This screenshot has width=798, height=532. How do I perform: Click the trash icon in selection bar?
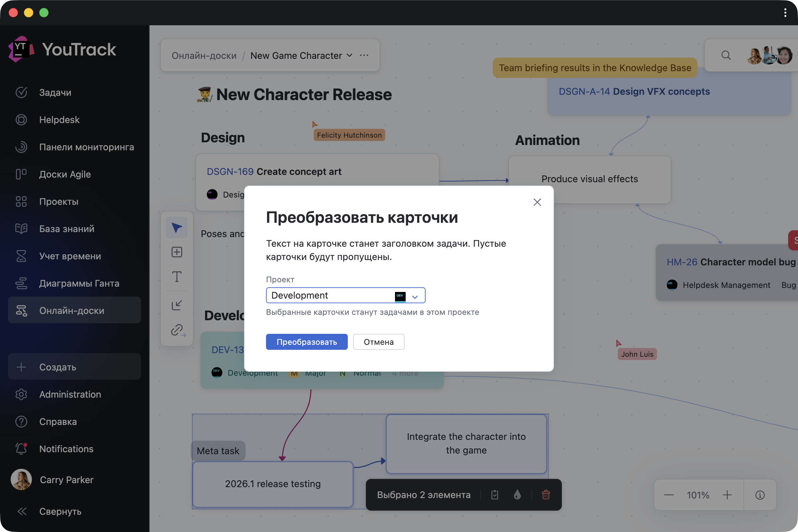(546, 495)
